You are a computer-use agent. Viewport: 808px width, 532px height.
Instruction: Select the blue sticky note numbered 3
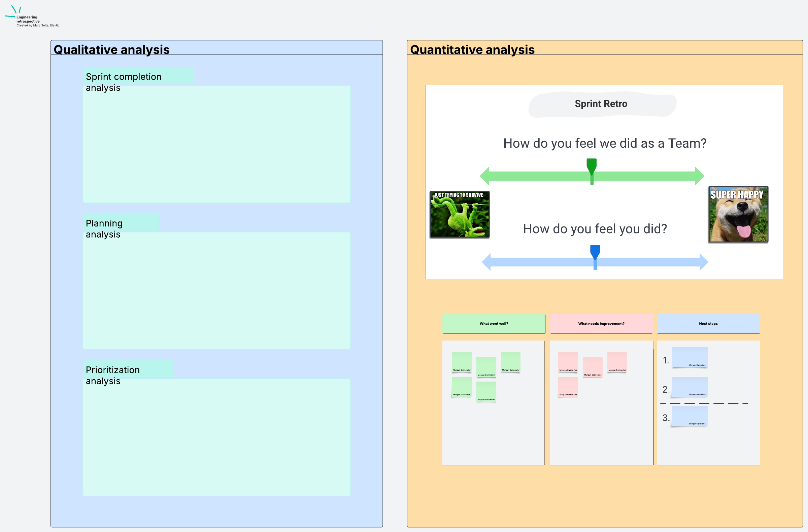pos(690,416)
